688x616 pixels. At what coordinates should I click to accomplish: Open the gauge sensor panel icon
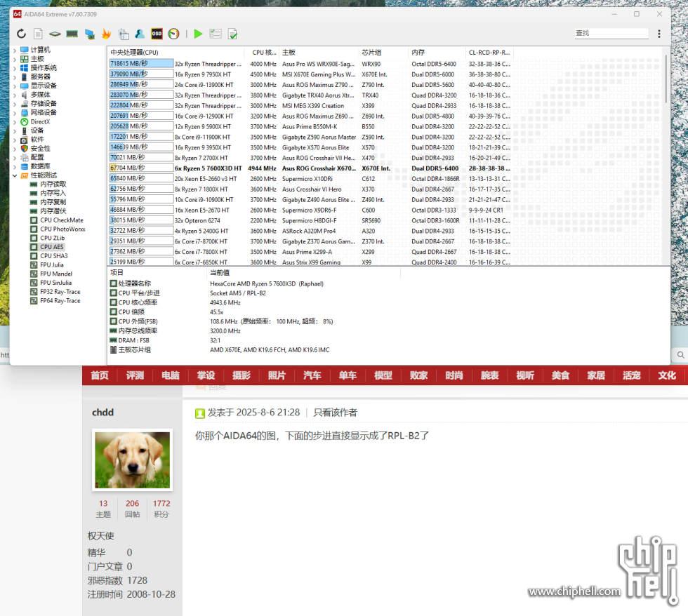tap(174, 34)
